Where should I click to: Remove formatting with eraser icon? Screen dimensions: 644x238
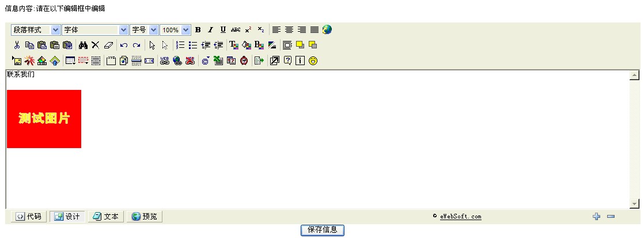click(x=108, y=45)
